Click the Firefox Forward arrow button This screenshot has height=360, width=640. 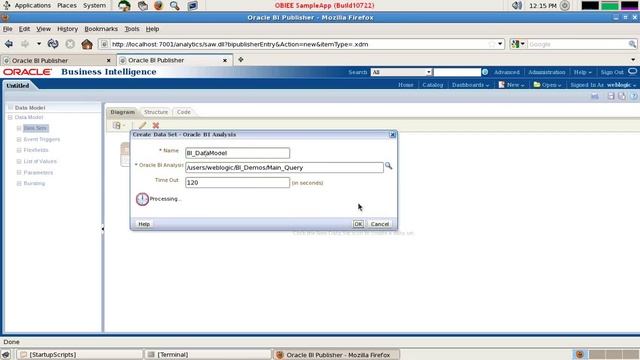(x=25, y=44)
